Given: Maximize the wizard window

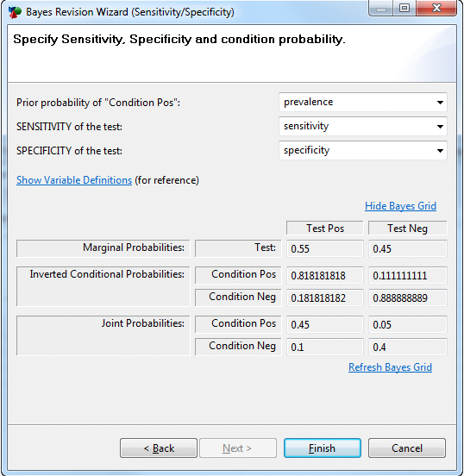Looking at the screenshot, I should click(404, 8).
